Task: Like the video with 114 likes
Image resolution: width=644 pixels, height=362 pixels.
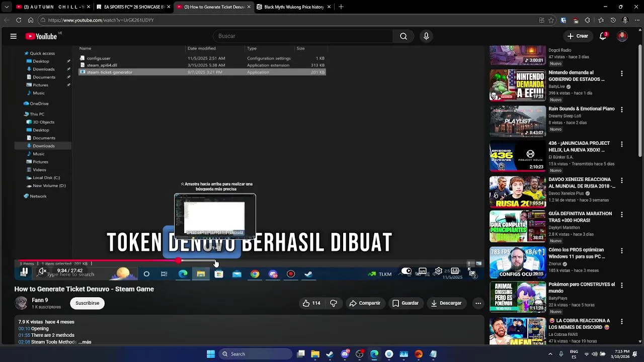Action: 311,303
